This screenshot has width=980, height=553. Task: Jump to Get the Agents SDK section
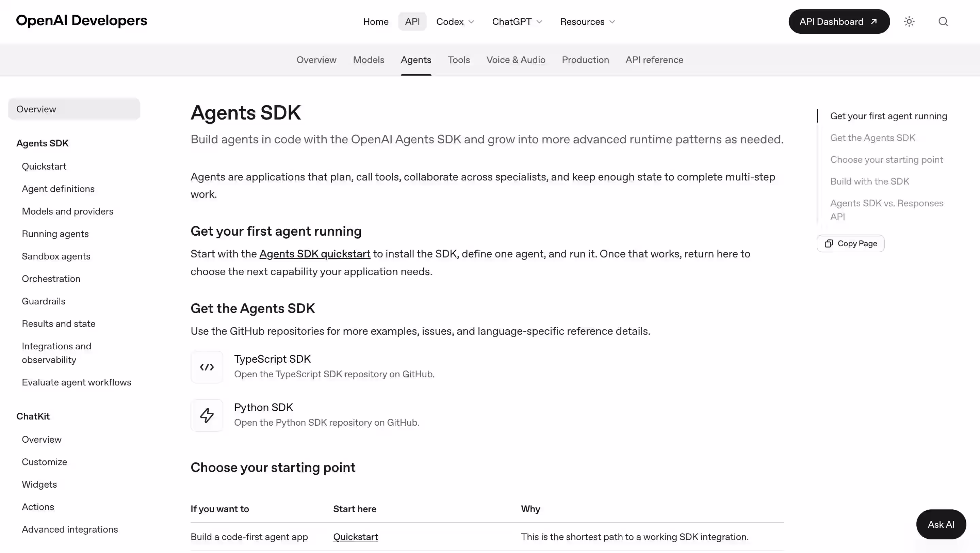pos(872,138)
